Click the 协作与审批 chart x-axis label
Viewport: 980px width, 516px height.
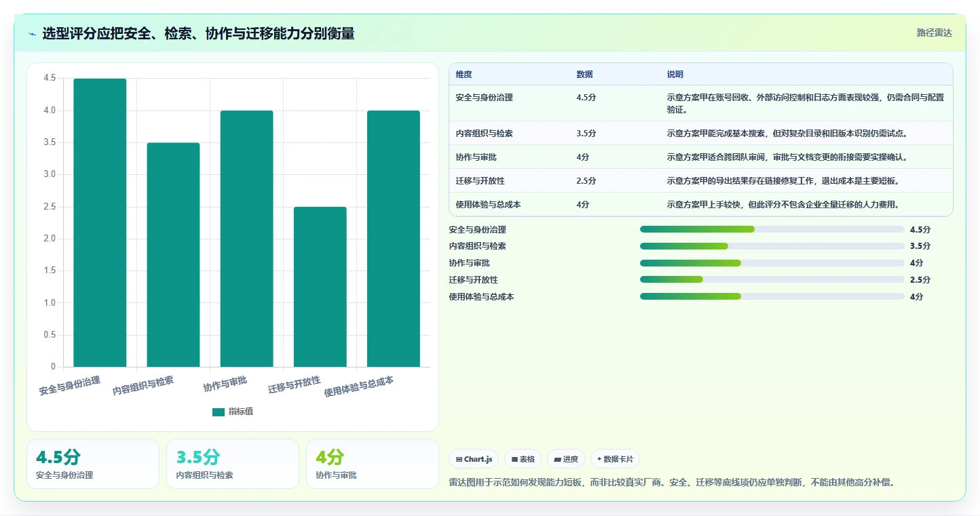pos(225,384)
